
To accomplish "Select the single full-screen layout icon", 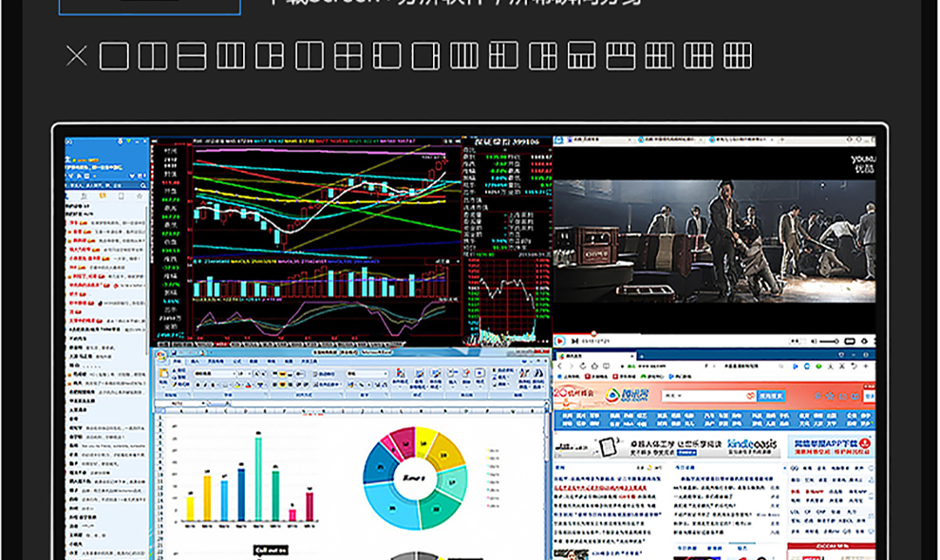I will pyautogui.click(x=114, y=56).
